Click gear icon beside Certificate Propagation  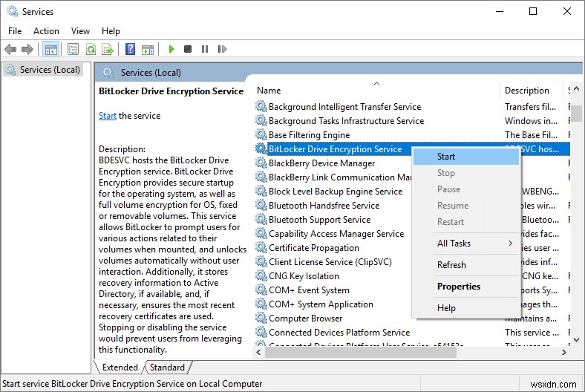(261, 247)
